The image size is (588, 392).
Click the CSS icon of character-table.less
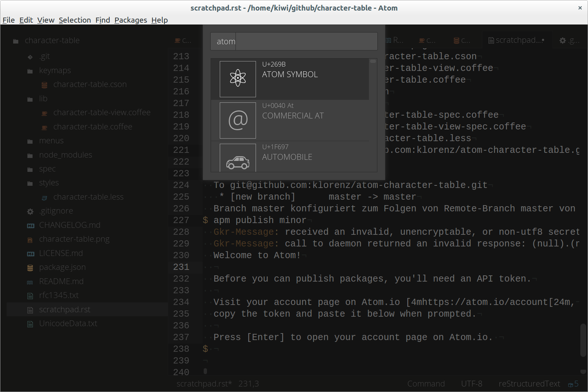click(x=44, y=197)
